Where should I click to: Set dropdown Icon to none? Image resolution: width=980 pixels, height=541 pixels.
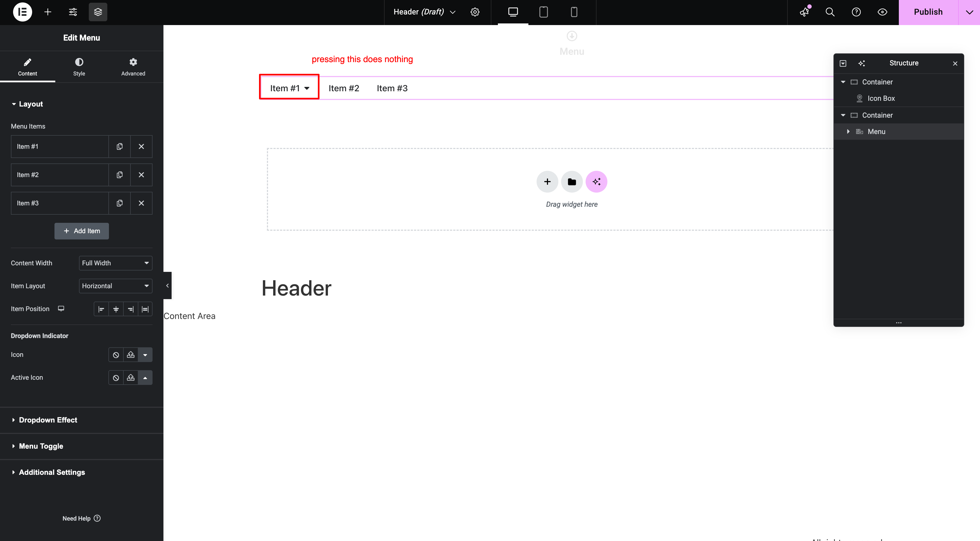pyautogui.click(x=116, y=355)
